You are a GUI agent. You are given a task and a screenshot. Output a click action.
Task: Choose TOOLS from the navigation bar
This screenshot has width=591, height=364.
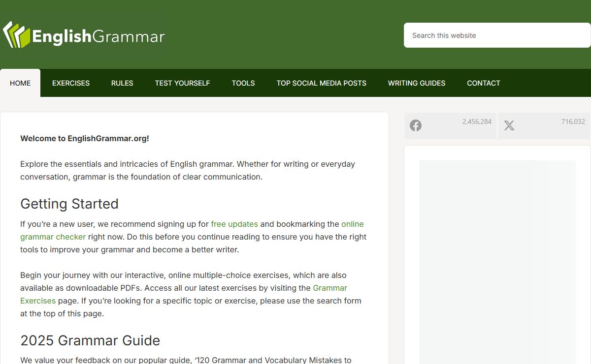[x=243, y=83]
